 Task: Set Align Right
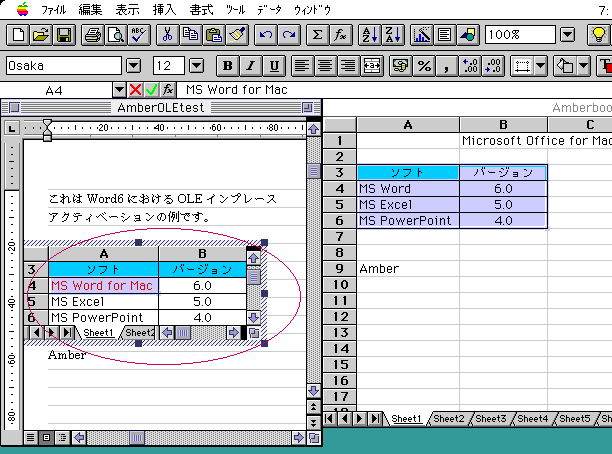tap(348, 66)
